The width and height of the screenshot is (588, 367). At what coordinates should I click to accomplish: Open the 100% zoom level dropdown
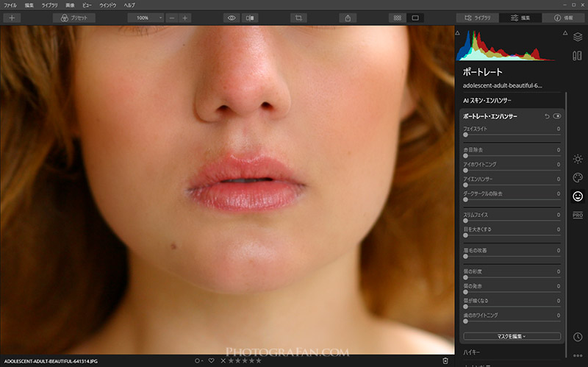tap(146, 18)
